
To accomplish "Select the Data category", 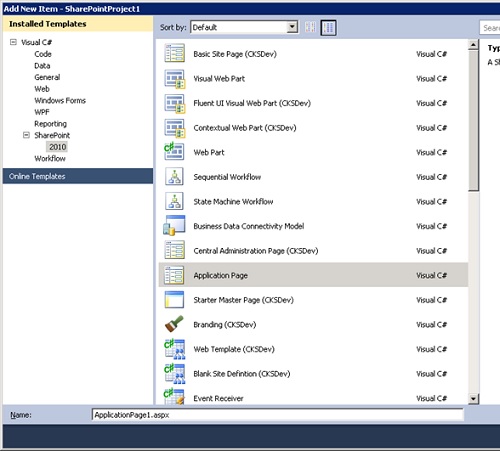I will coord(42,66).
